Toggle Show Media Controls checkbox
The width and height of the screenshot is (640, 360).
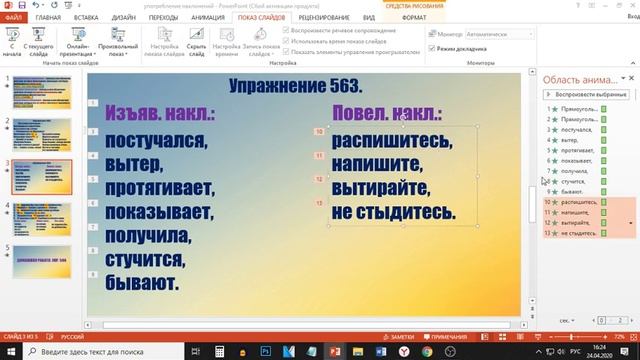coord(286,52)
